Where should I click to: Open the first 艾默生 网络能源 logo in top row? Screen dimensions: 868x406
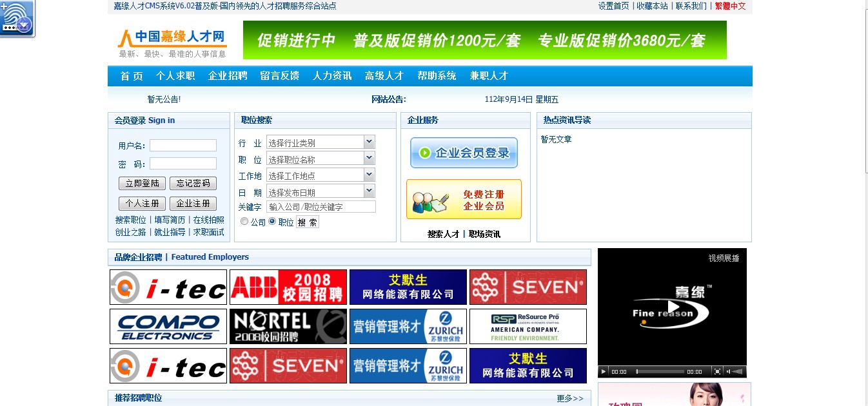point(408,287)
